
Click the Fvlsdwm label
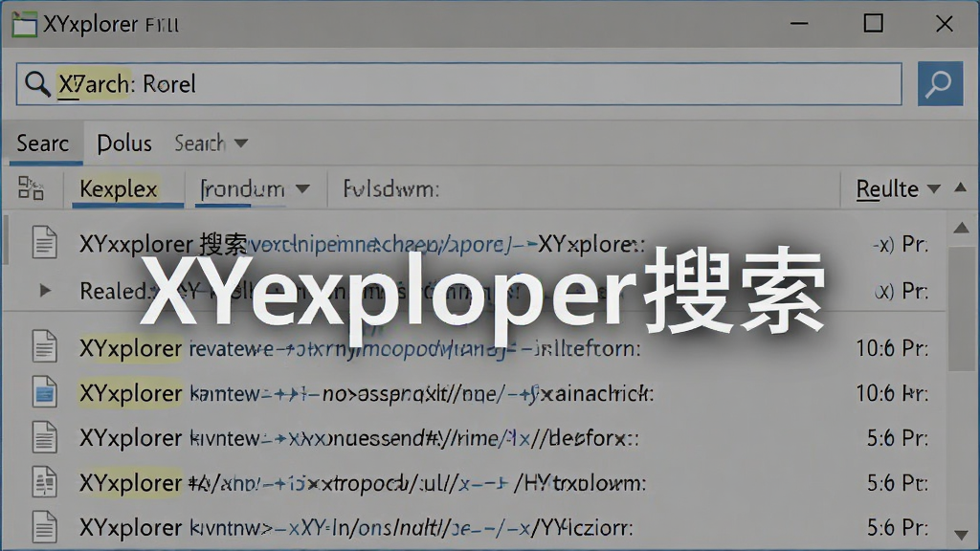(x=391, y=188)
